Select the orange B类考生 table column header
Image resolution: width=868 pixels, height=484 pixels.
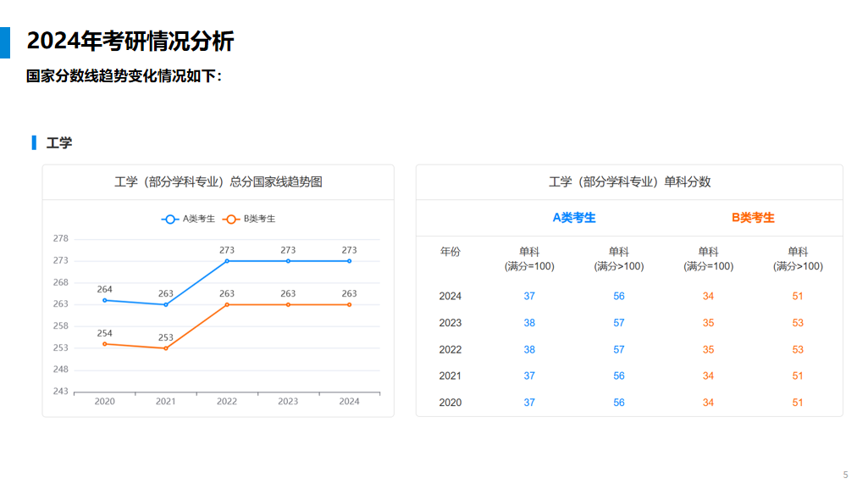pos(753,218)
